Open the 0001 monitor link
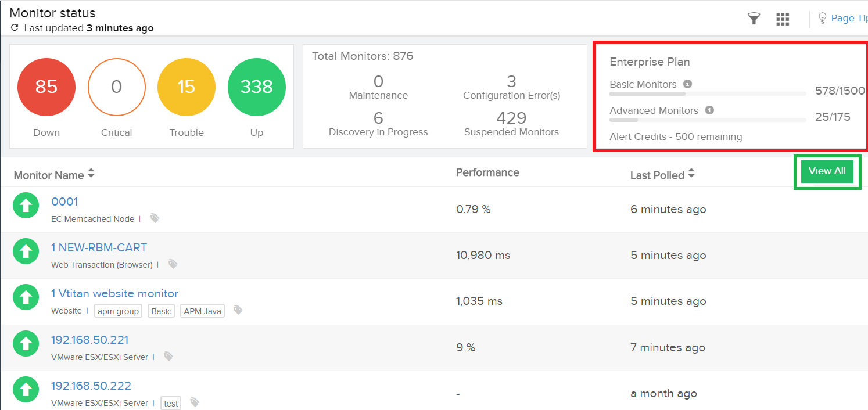The image size is (868, 410). pos(64,202)
